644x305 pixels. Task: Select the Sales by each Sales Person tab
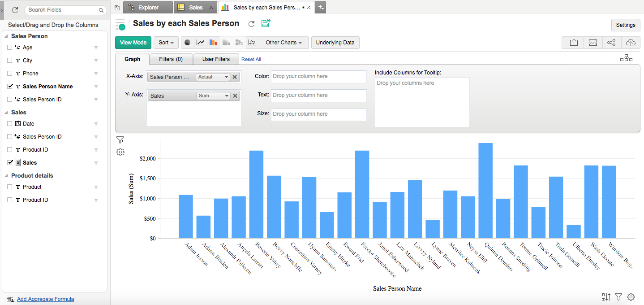tap(267, 7)
